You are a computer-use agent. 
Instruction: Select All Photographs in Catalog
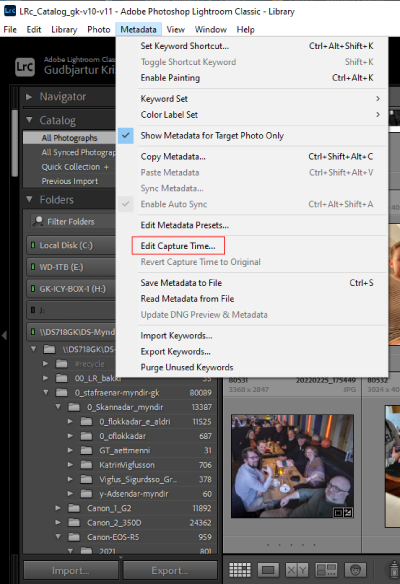[x=70, y=138]
